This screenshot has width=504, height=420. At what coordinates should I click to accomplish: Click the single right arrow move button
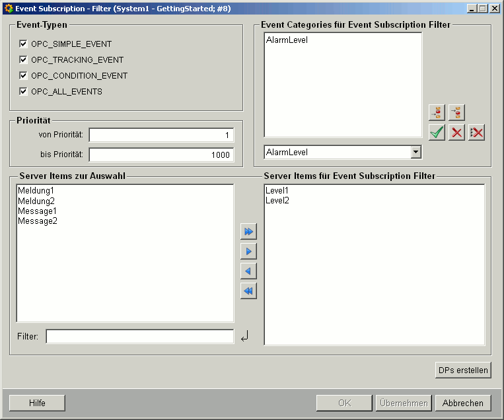[x=248, y=252]
